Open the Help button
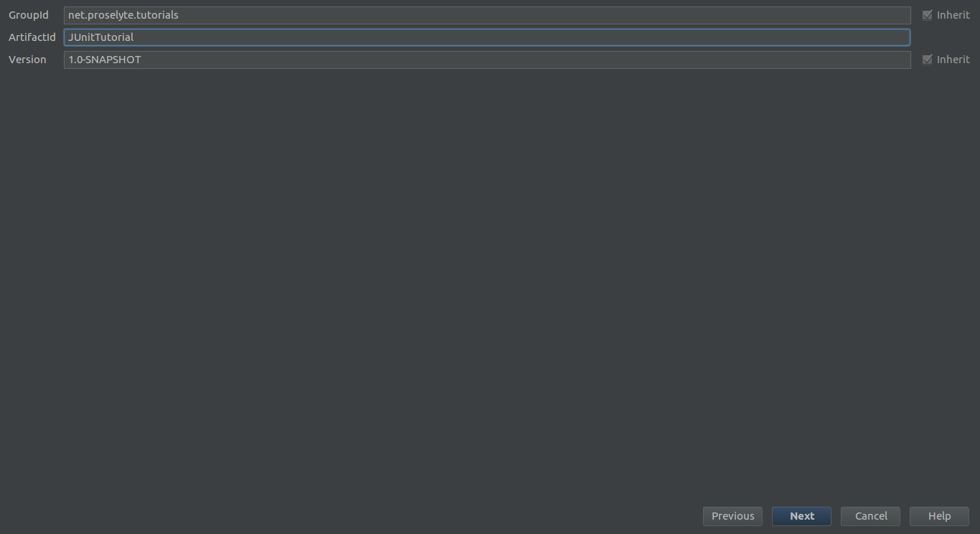The height and width of the screenshot is (534, 980). point(939,516)
